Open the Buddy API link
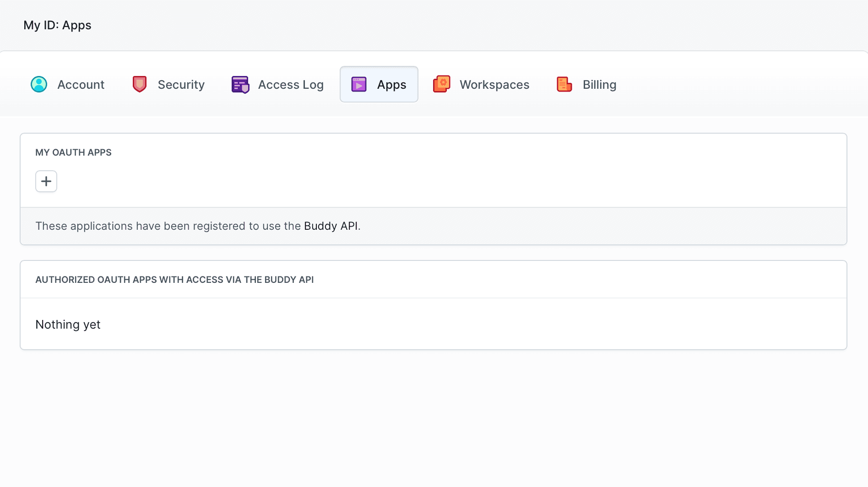The width and height of the screenshot is (868, 487). [x=331, y=226]
